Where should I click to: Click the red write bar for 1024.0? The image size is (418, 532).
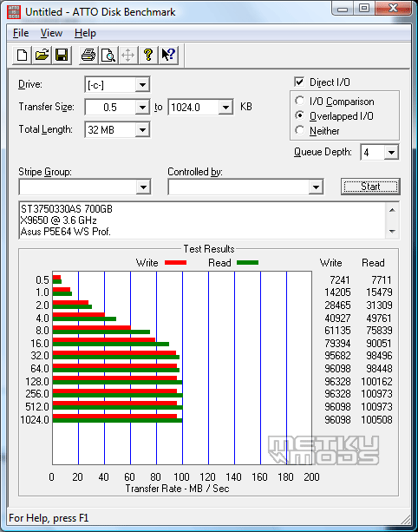point(114,417)
